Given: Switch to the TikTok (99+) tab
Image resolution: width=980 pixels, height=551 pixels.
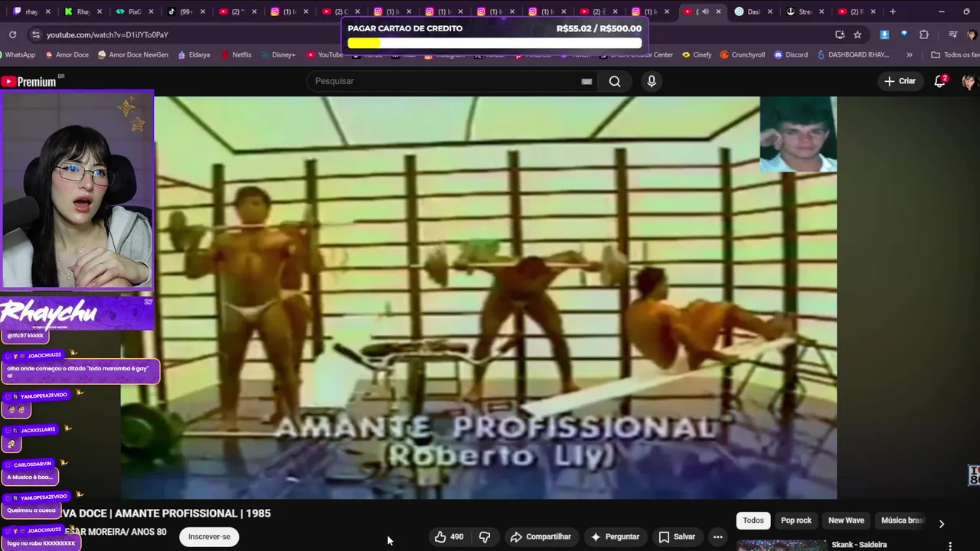Looking at the screenshot, I should pyautogui.click(x=186, y=11).
